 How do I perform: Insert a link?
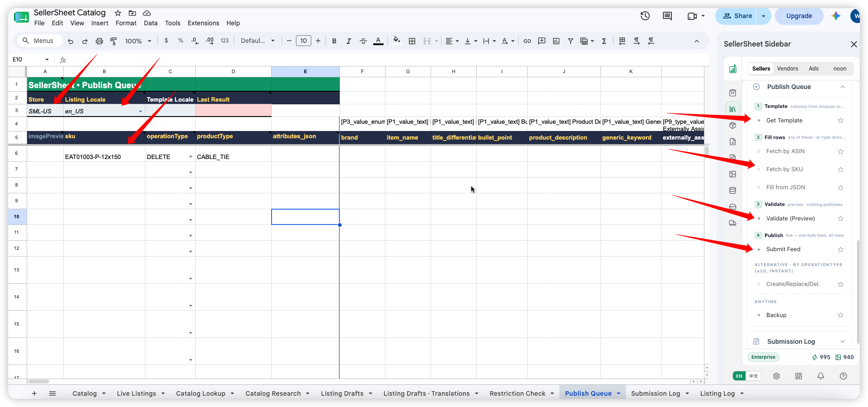(527, 41)
